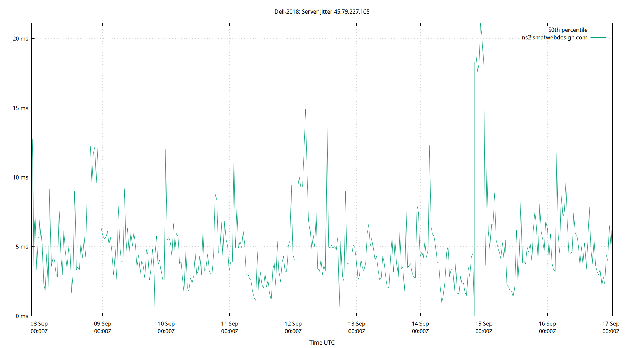Click the '11 Sep' x-axis date label
The image size is (644, 348).
point(230,324)
